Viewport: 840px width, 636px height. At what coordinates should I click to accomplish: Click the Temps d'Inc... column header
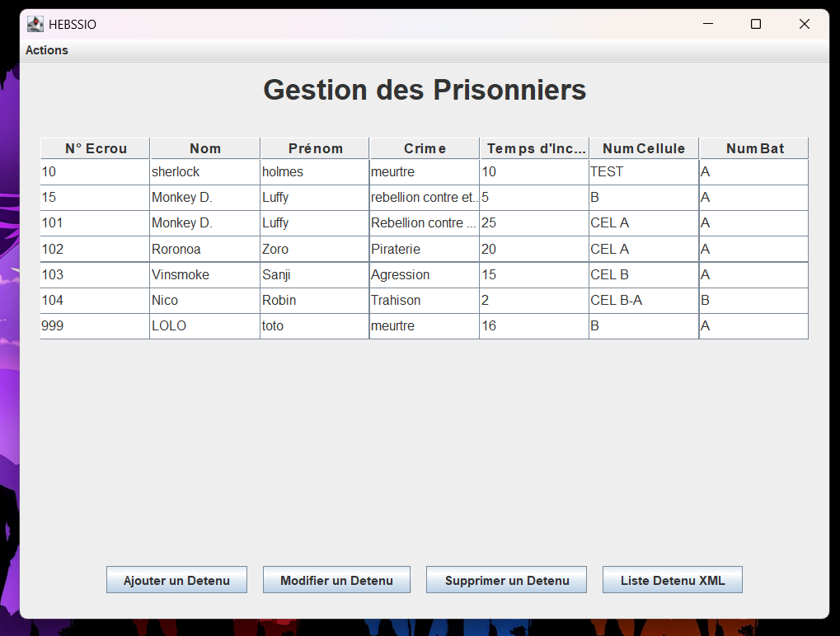(535, 148)
